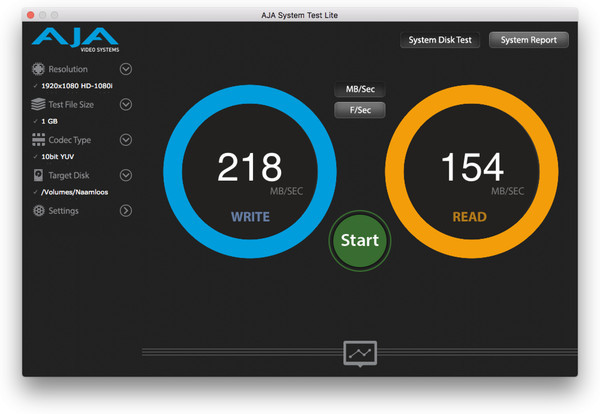Screen dimensions: 600x414
Task: Click the Test File Size label
Action: (x=71, y=104)
